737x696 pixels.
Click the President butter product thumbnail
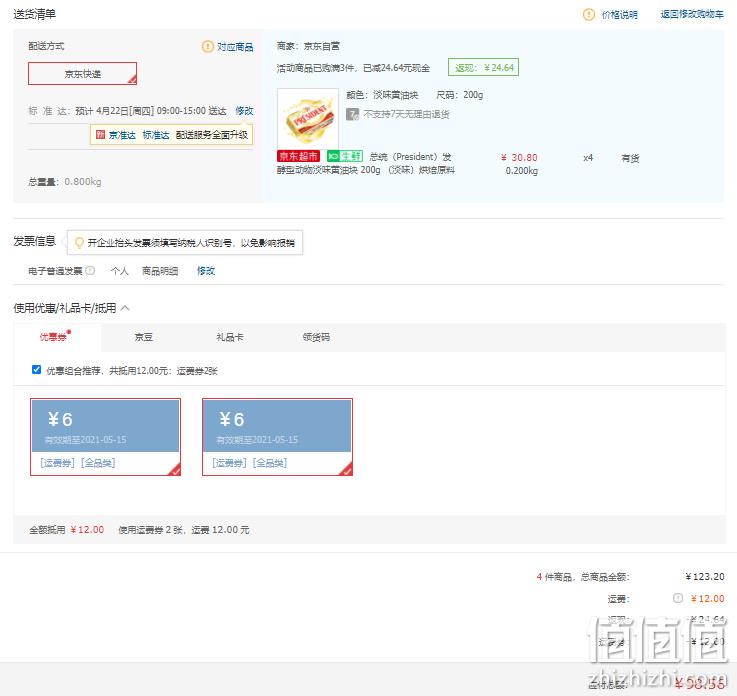point(308,119)
